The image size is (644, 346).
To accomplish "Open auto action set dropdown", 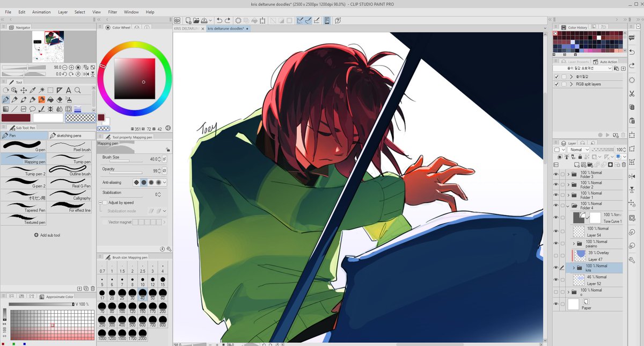I will click(x=582, y=68).
